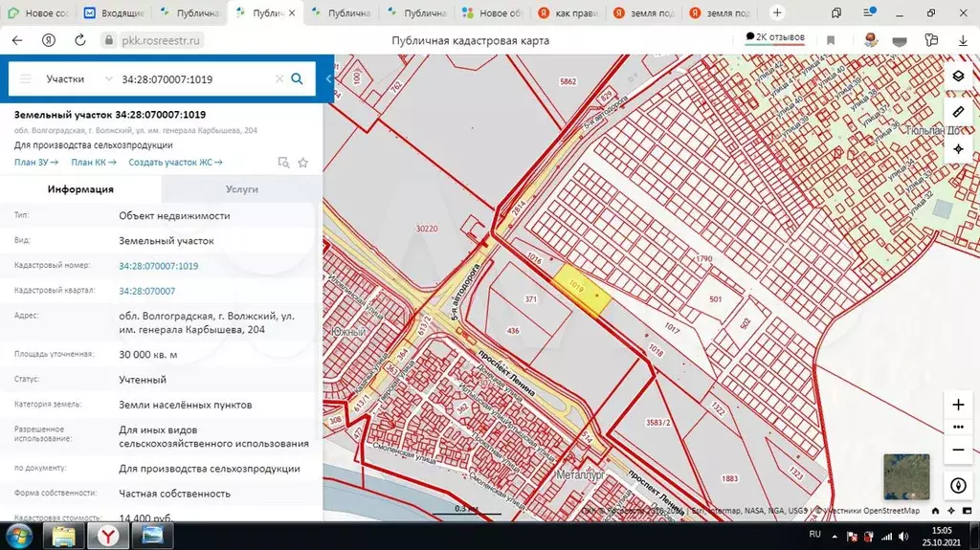Switch to satellite basemap thumbnail
The image size is (980, 550).
tap(906, 477)
